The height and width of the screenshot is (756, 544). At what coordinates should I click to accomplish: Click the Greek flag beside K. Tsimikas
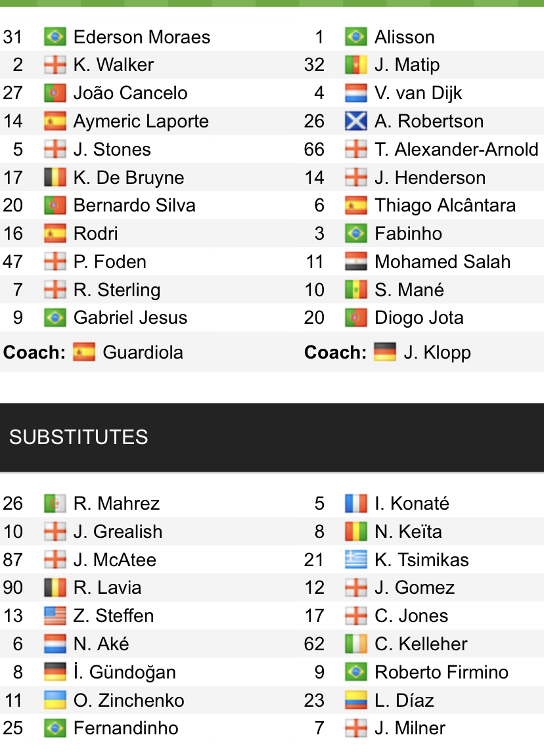tap(355, 560)
